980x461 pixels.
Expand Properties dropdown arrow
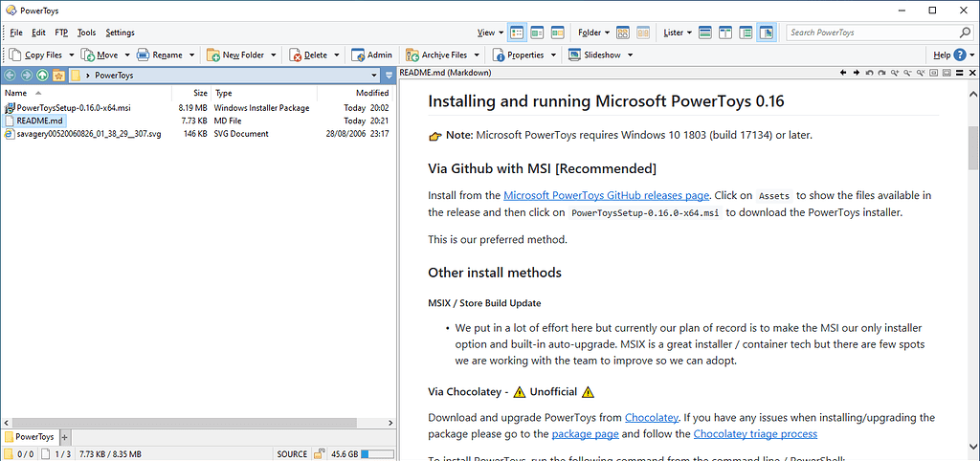coord(553,55)
